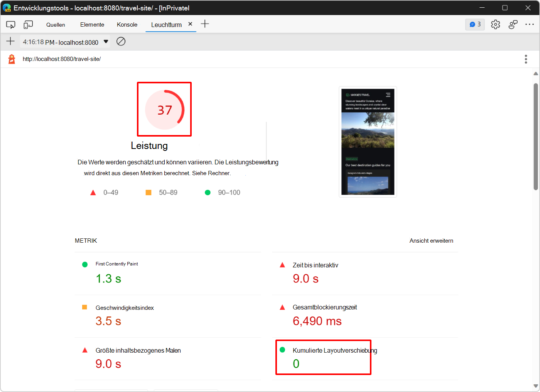Open the travel-site localhost URL link
The width and height of the screenshot is (540, 392).
pyautogui.click(x=62, y=59)
